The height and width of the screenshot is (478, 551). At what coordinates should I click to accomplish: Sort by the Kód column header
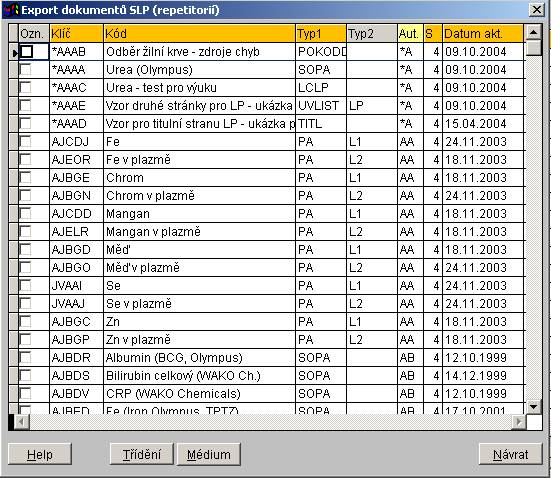tap(200, 34)
